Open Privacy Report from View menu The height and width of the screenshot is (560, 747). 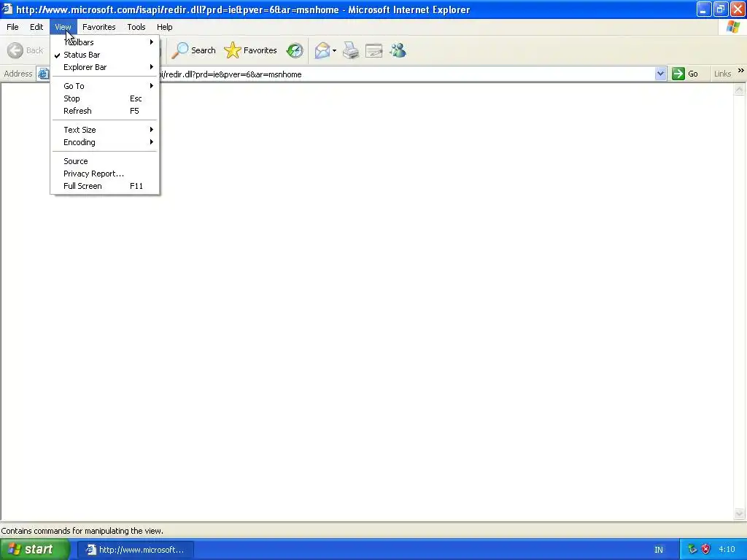click(x=105, y=174)
